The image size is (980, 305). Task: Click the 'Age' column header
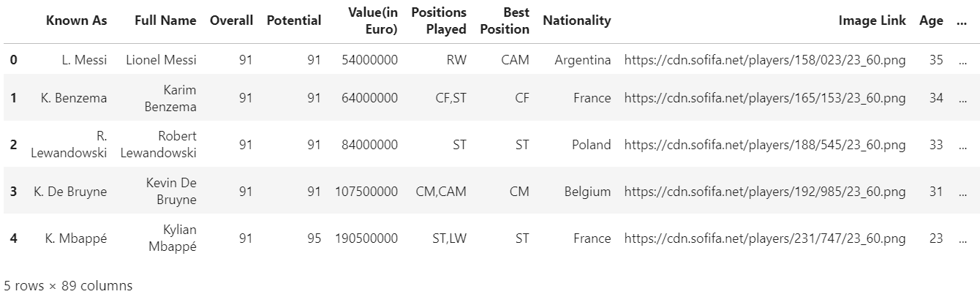pos(931,20)
